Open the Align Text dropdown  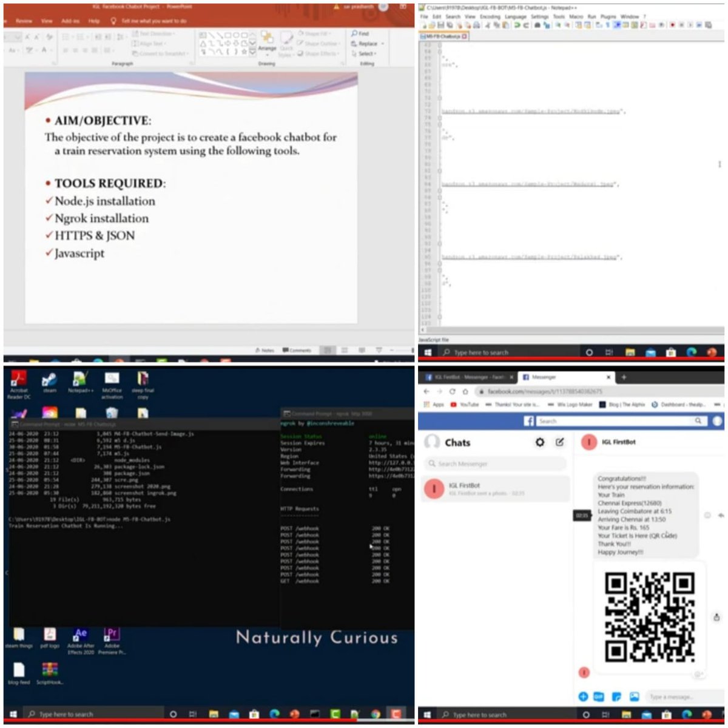click(x=150, y=44)
